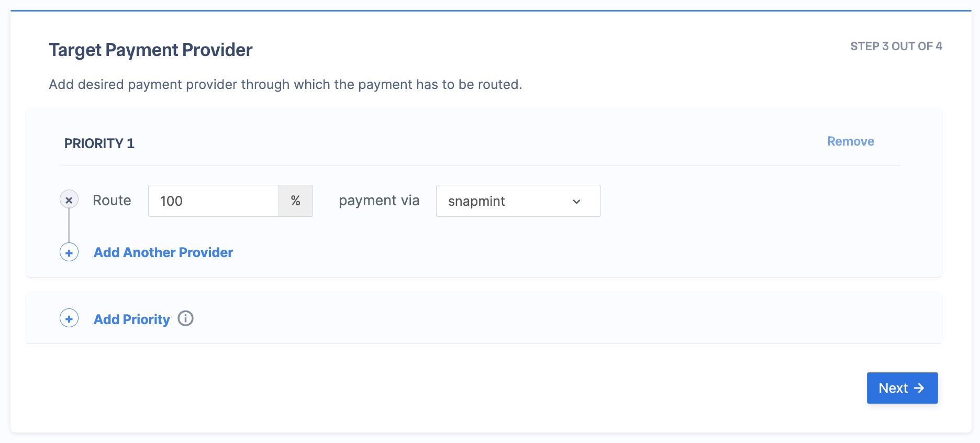Viewport: 980px width, 443px height.
Task: Click the arrow icon on Next button
Action: 919,388
